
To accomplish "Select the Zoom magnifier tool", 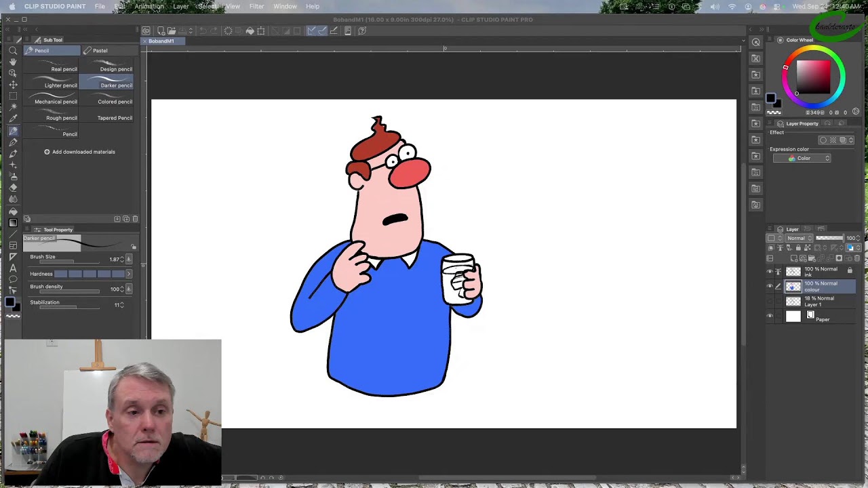I will pyautogui.click(x=13, y=50).
